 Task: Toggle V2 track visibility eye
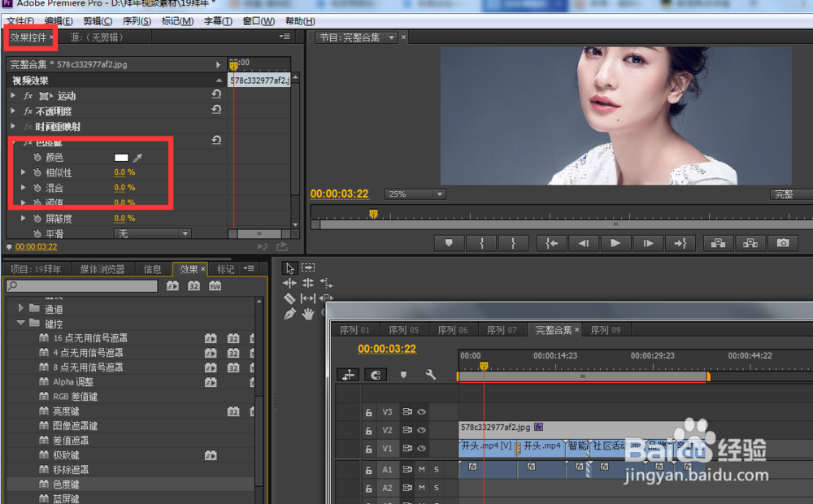(x=421, y=430)
